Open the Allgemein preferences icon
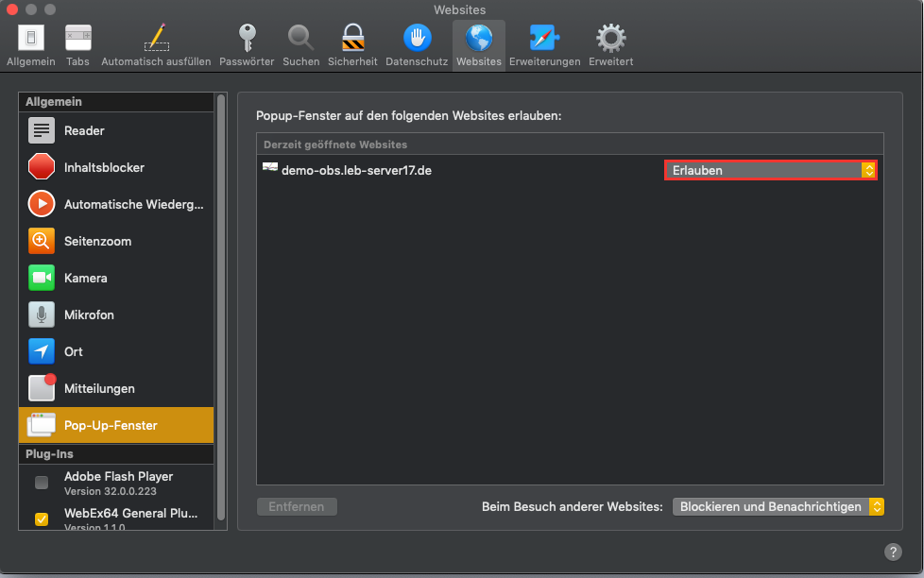Image resolution: width=924 pixels, height=578 pixels. (x=31, y=39)
